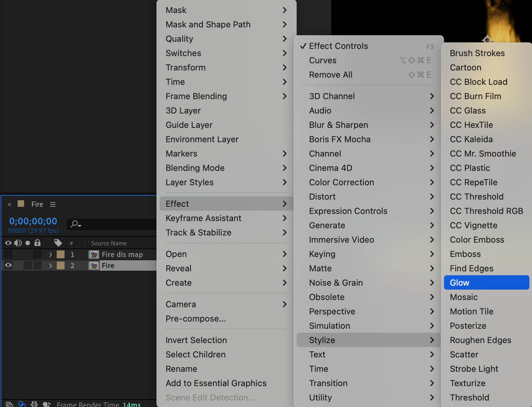
Task: Select Pre-compose from the layer menu
Action: [196, 319]
